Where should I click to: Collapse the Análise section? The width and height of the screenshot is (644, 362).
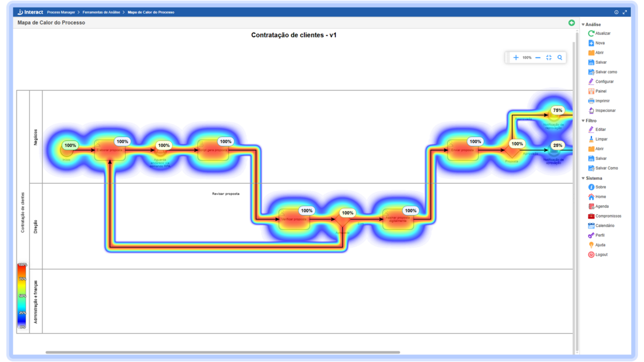(583, 25)
